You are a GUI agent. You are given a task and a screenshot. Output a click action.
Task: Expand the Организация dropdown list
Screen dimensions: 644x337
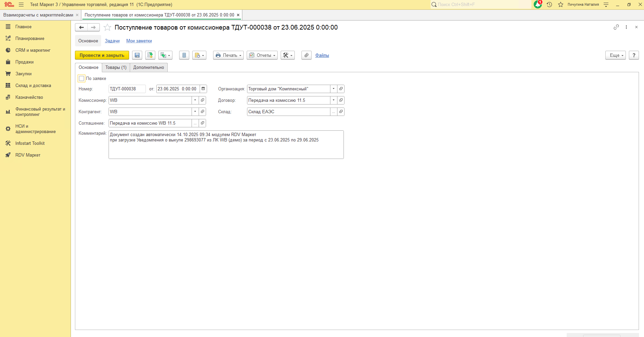pyautogui.click(x=333, y=89)
